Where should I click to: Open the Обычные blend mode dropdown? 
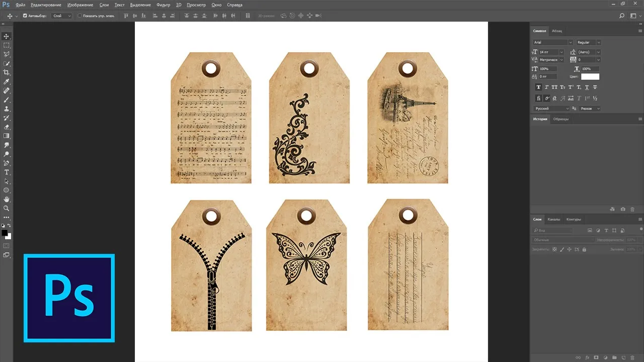(x=563, y=240)
